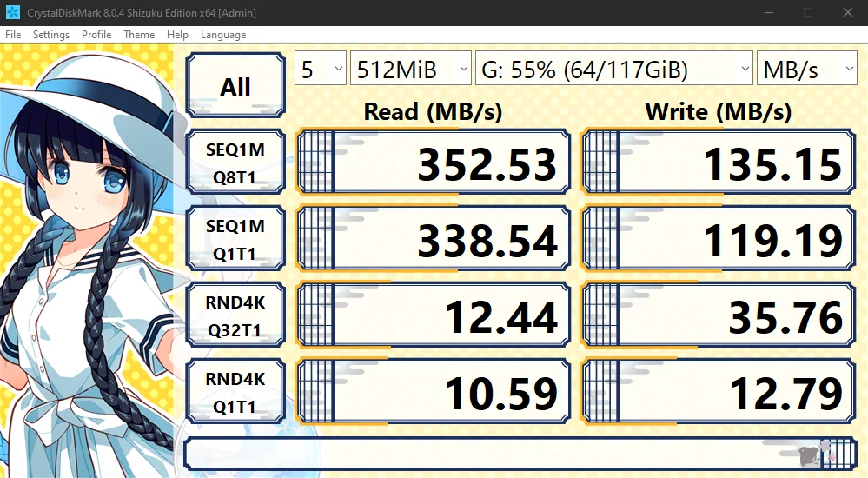Start the RND4K Q32T1 test
868x478 pixels.
click(x=235, y=315)
